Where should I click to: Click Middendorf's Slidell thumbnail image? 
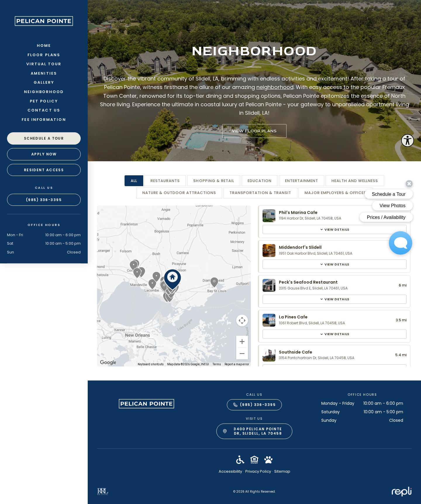pyautogui.click(x=269, y=251)
